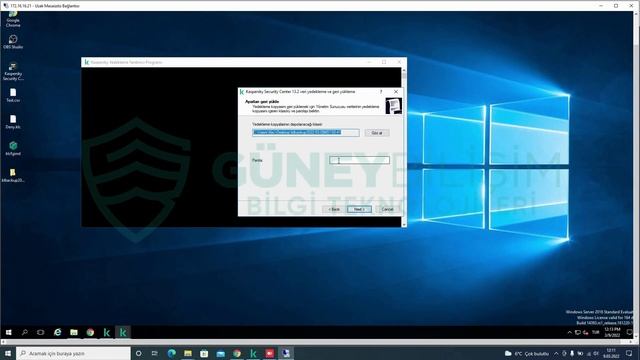Image resolution: width=640 pixels, height=360 pixels.
Task: Open the red app on the local taskbar
Action: (x=269, y=353)
